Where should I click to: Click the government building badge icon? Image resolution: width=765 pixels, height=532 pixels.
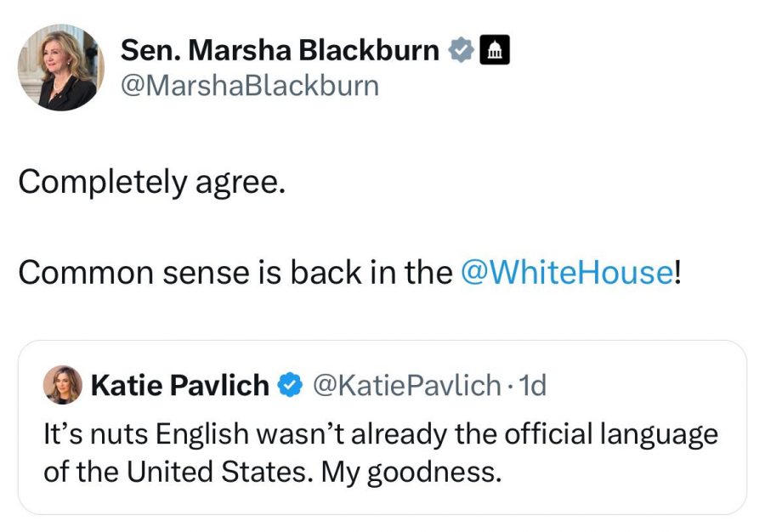[495, 51]
